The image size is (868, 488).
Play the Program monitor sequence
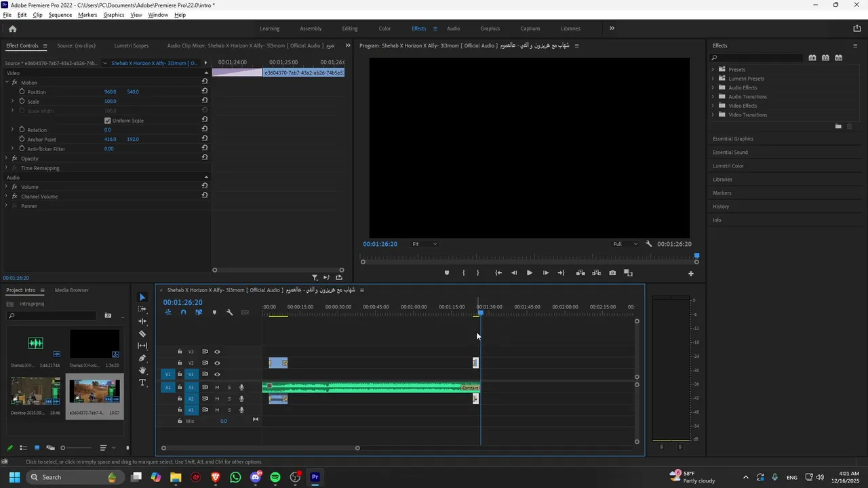click(530, 273)
